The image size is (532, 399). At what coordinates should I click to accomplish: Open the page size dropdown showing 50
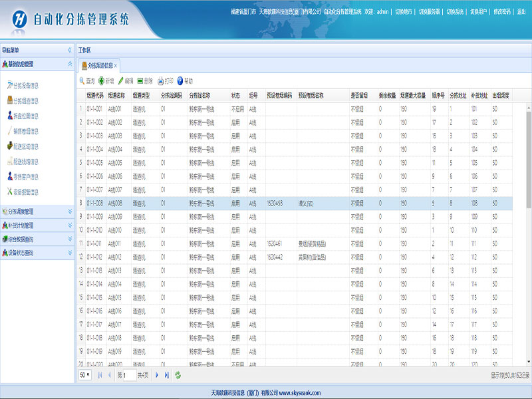point(85,375)
